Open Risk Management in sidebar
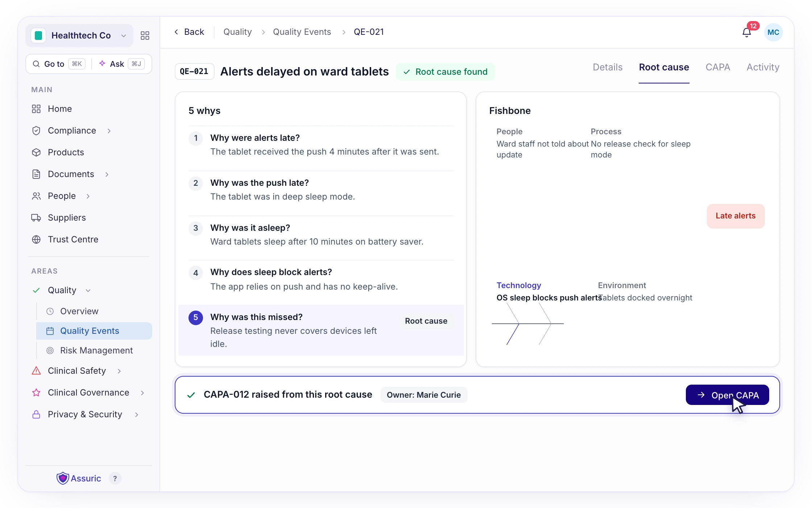This screenshot has height=508, width=812. 94,351
